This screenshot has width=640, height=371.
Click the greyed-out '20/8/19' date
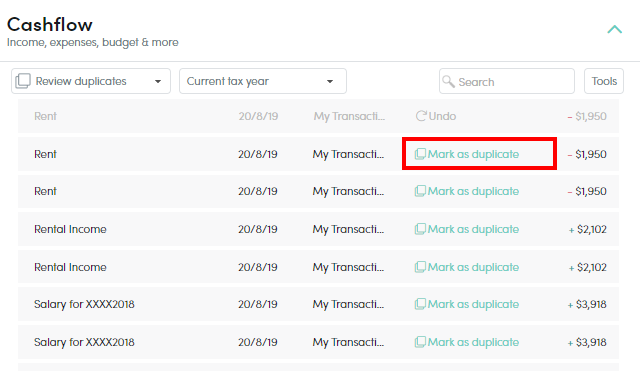258,116
